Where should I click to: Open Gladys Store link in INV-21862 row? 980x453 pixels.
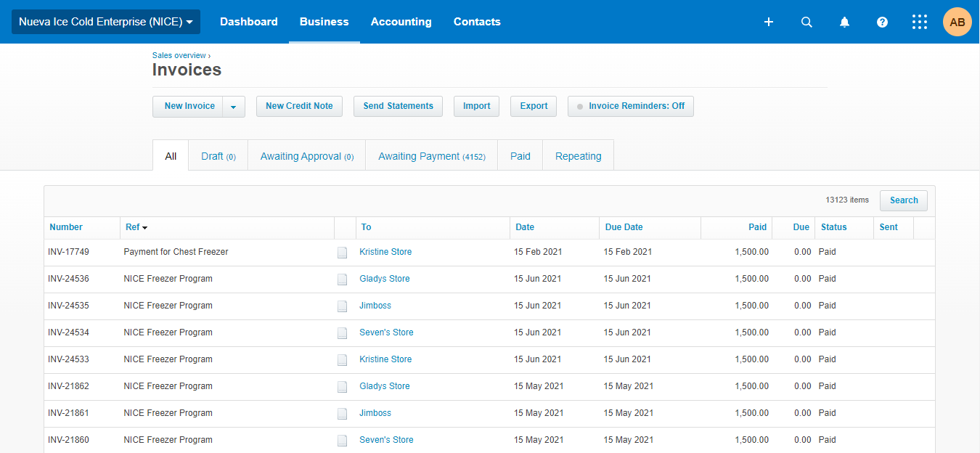point(385,386)
